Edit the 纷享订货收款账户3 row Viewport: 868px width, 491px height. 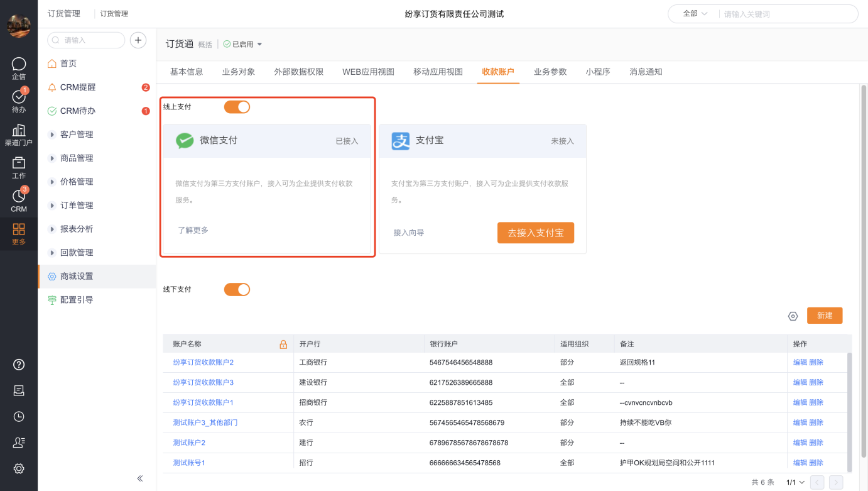click(x=800, y=383)
